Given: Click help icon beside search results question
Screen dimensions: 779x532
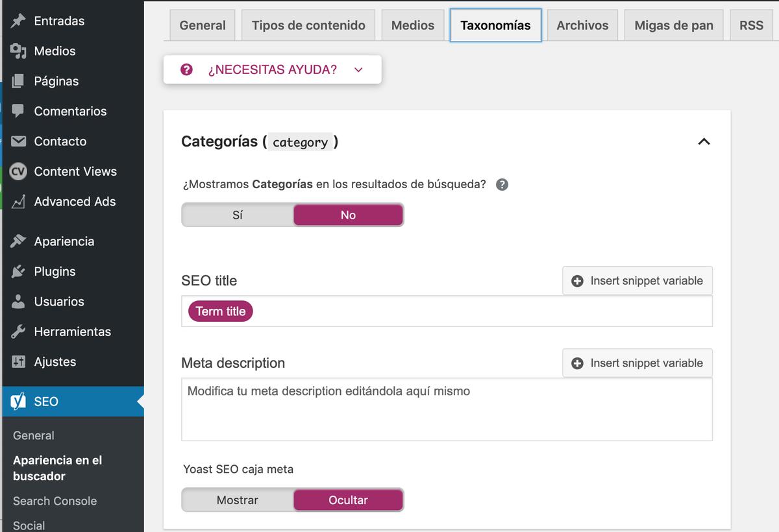Looking at the screenshot, I should pyautogui.click(x=502, y=184).
